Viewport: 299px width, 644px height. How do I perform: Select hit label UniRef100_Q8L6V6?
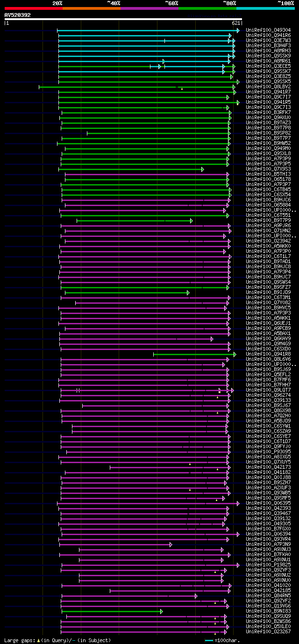(x=268, y=359)
